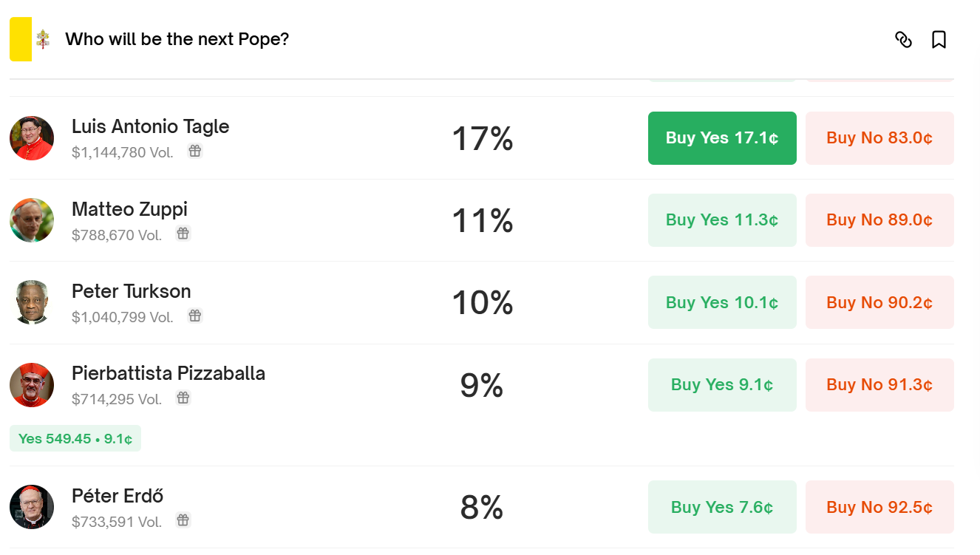Viewport: 980px width, 555px height.
Task: Click the gift icon under Péter Erdő
Action: [183, 520]
